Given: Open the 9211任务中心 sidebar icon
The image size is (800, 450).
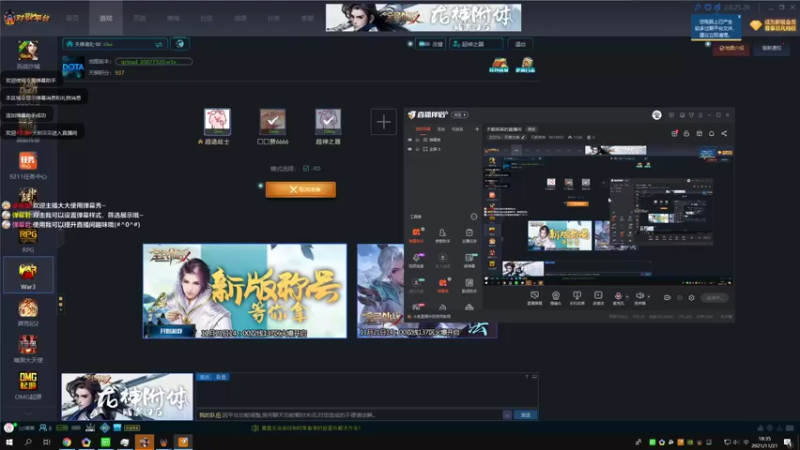Looking at the screenshot, I should click(28, 161).
